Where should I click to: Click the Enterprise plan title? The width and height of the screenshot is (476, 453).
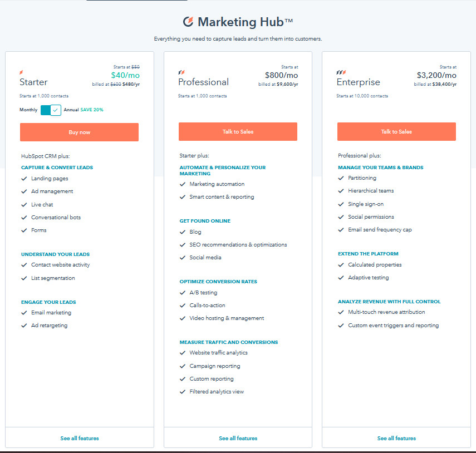(358, 82)
